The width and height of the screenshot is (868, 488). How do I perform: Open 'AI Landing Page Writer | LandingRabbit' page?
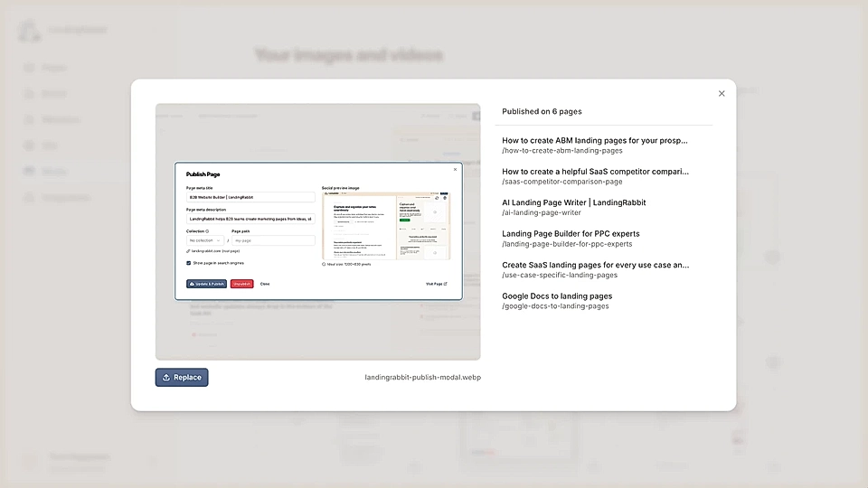(573, 202)
